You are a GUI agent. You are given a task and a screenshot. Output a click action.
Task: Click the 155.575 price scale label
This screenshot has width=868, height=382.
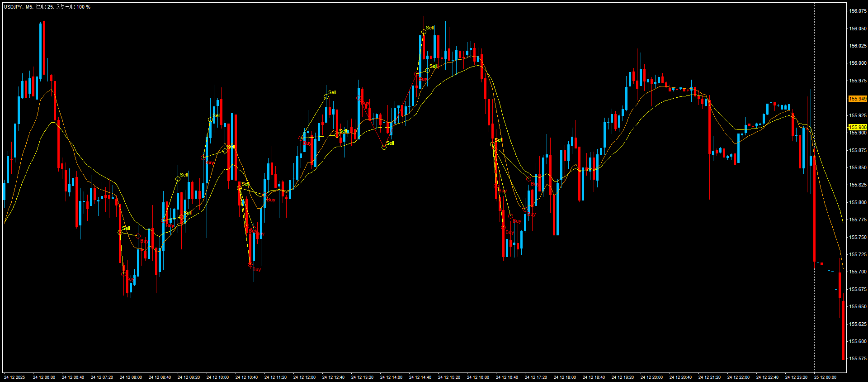(858, 359)
